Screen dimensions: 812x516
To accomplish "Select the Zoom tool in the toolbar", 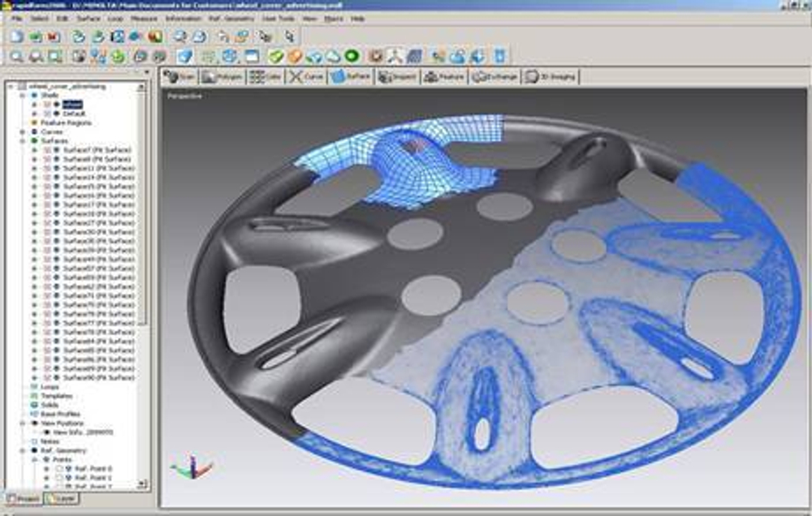I will [16, 56].
